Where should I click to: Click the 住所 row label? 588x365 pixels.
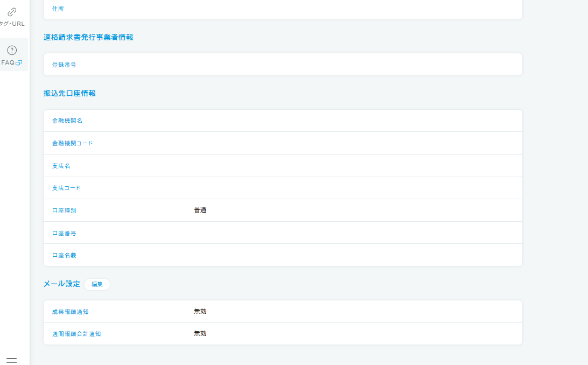tap(58, 9)
